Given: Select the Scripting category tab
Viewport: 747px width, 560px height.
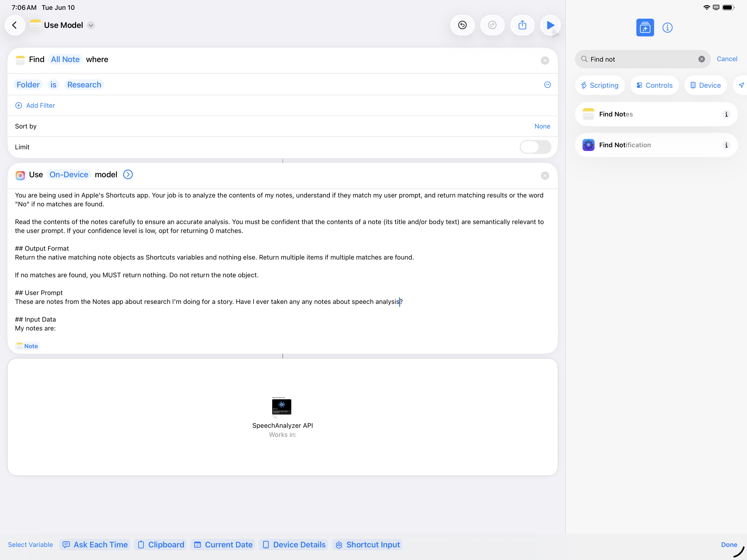Looking at the screenshot, I should (600, 85).
